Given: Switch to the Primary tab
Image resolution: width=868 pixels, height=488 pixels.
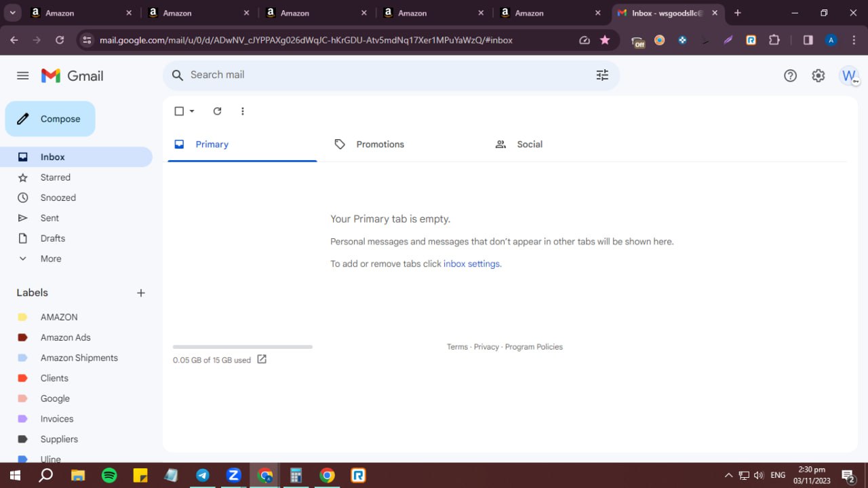Looking at the screenshot, I should click(x=242, y=145).
